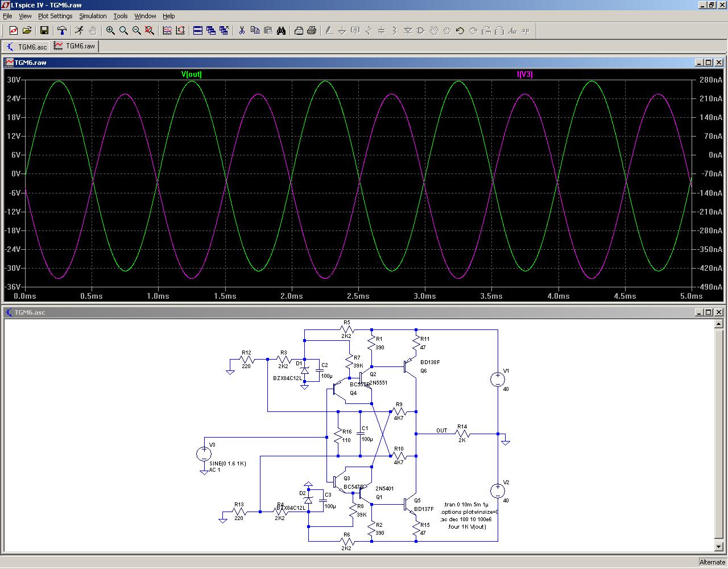Click the Copy toolbar icon
This screenshot has height=569, width=728.
click(255, 31)
